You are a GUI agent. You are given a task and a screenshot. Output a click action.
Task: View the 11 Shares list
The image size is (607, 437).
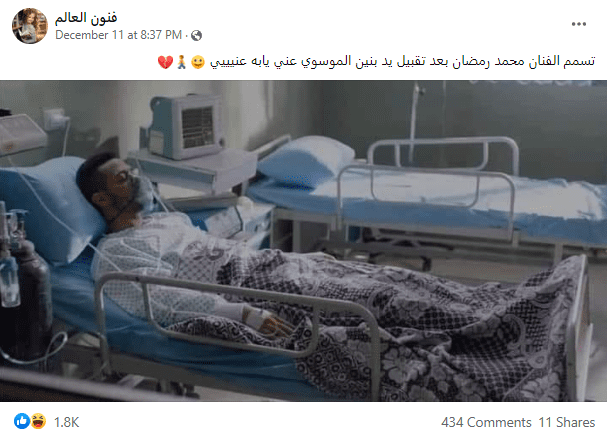click(567, 422)
